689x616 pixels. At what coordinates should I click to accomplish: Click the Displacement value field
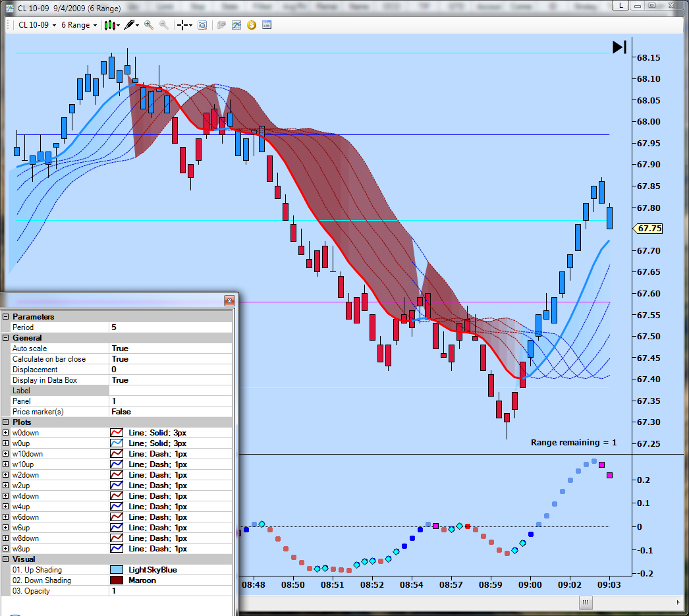171,370
